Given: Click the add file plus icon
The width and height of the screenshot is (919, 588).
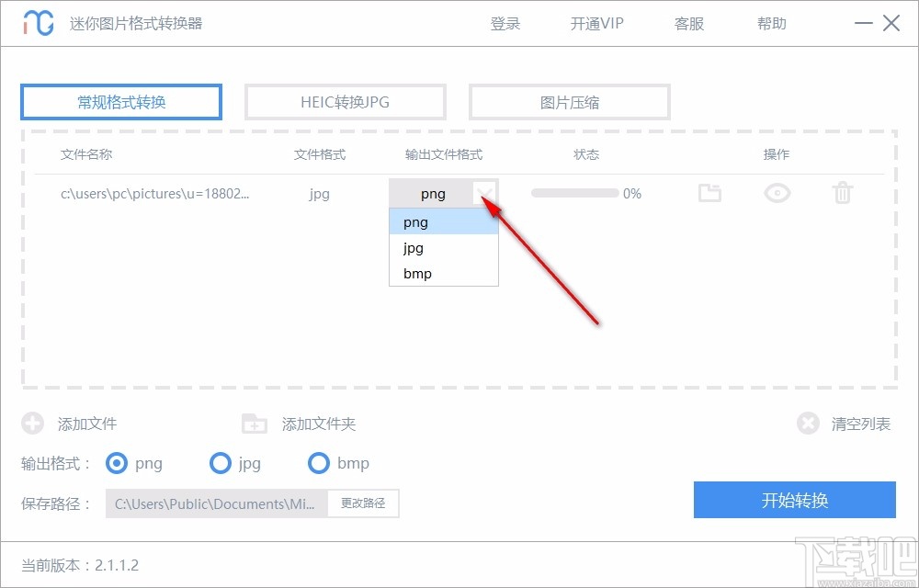Looking at the screenshot, I should point(33,424).
